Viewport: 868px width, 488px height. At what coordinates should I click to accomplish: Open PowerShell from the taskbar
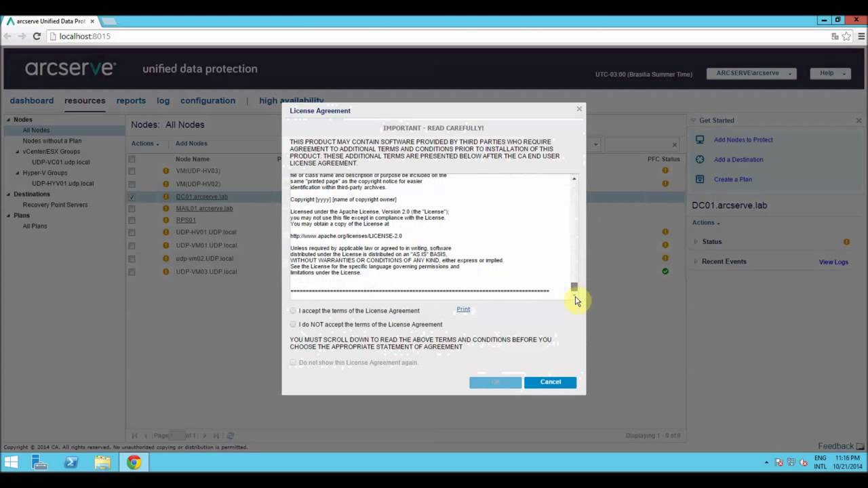[71, 462]
